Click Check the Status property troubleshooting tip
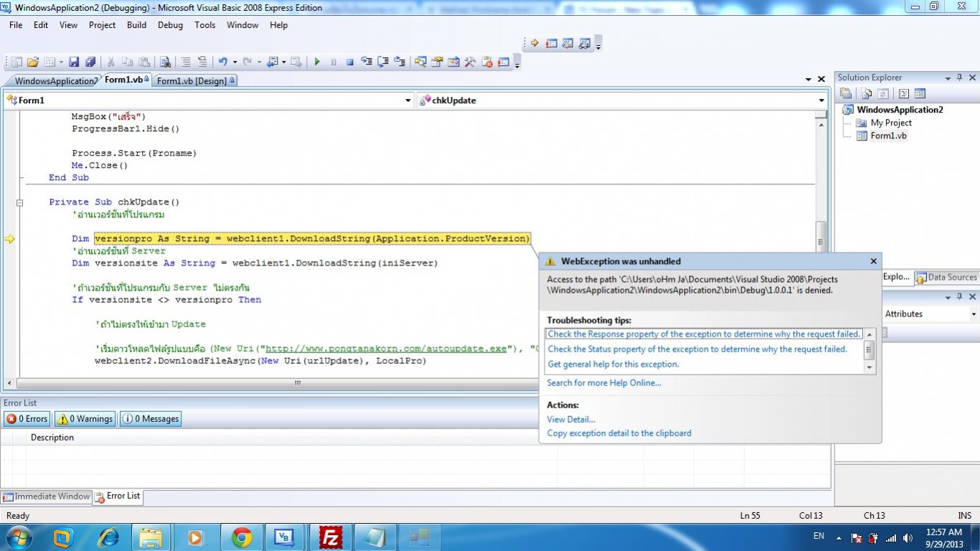This screenshot has width=980, height=551. pos(697,349)
